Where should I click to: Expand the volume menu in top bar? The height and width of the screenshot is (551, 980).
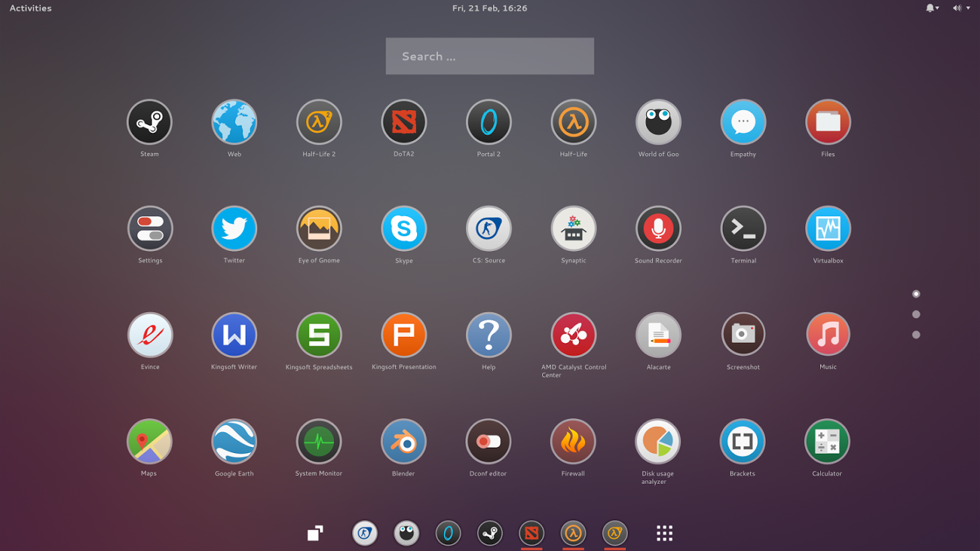pos(961,8)
